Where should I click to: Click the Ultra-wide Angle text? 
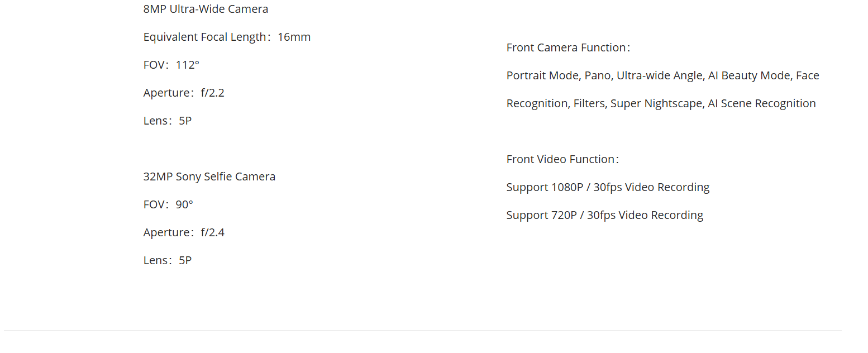[659, 75]
